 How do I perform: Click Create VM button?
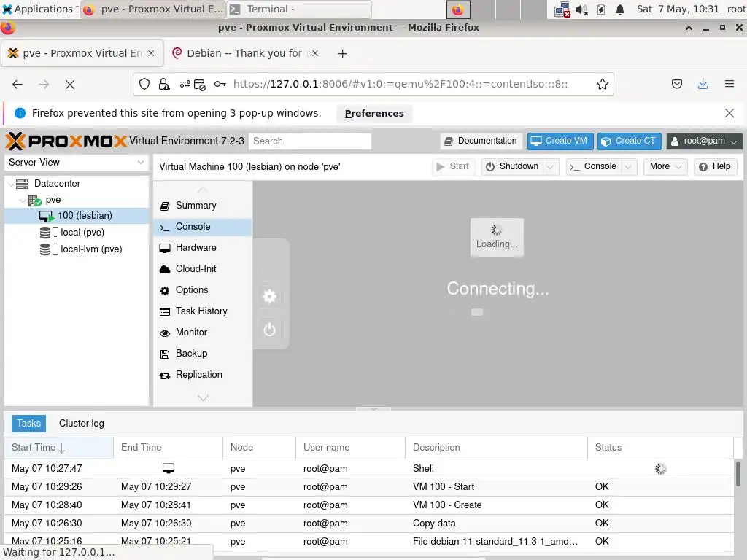(560, 141)
